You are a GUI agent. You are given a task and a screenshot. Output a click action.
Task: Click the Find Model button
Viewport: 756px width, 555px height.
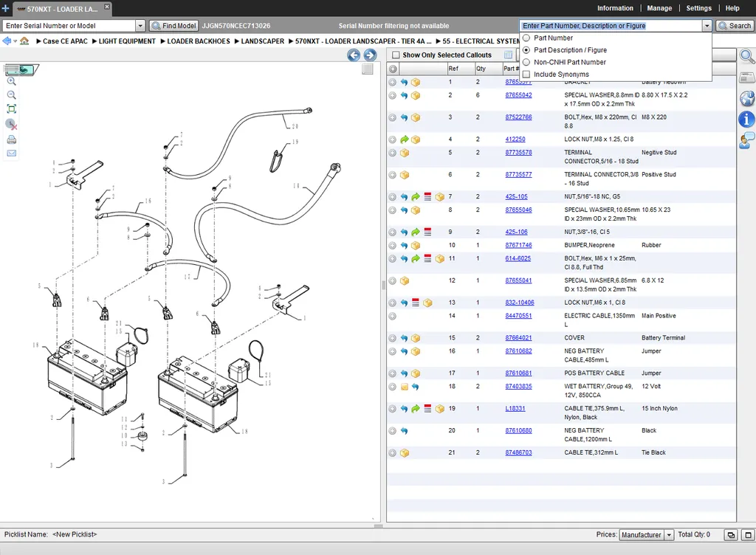click(x=173, y=26)
